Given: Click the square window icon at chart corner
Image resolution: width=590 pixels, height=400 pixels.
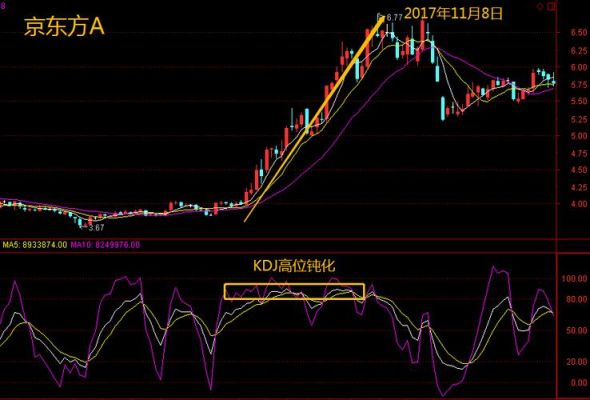Looking at the screenshot, I should 552,6.
